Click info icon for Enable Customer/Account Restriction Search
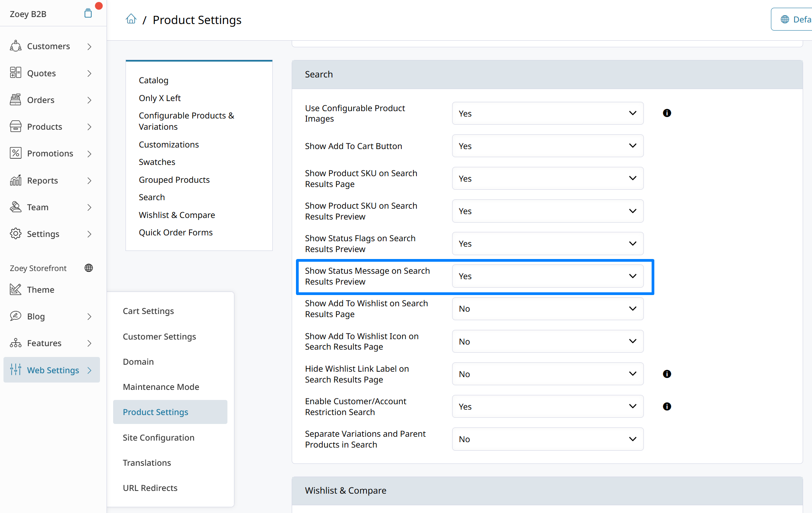The width and height of the screenshot is (812, 513). pyautogui.click(x=667, y=407)
